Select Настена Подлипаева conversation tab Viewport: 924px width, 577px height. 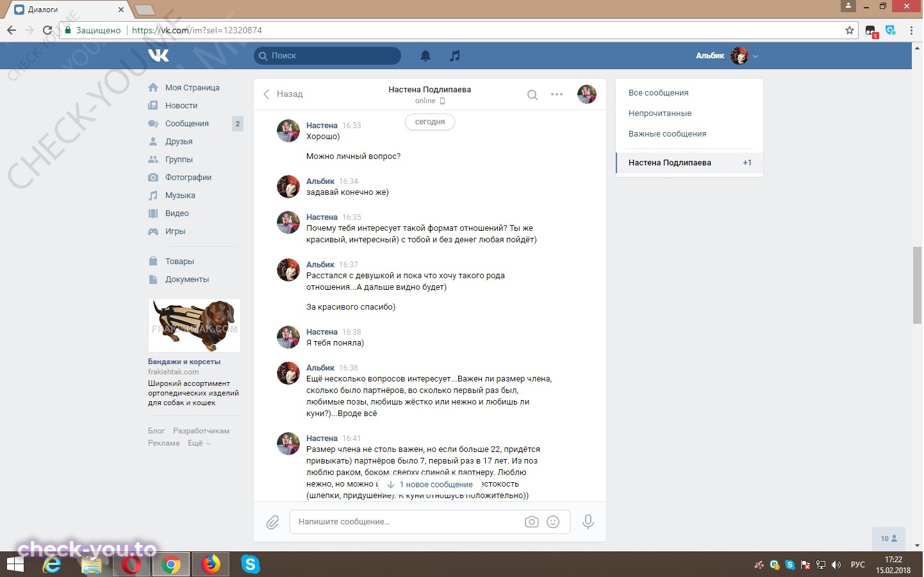click(x=689, y=163)
